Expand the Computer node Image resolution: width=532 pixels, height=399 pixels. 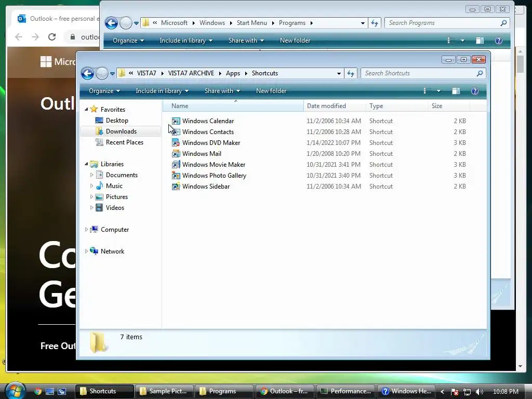click(86, 229)
